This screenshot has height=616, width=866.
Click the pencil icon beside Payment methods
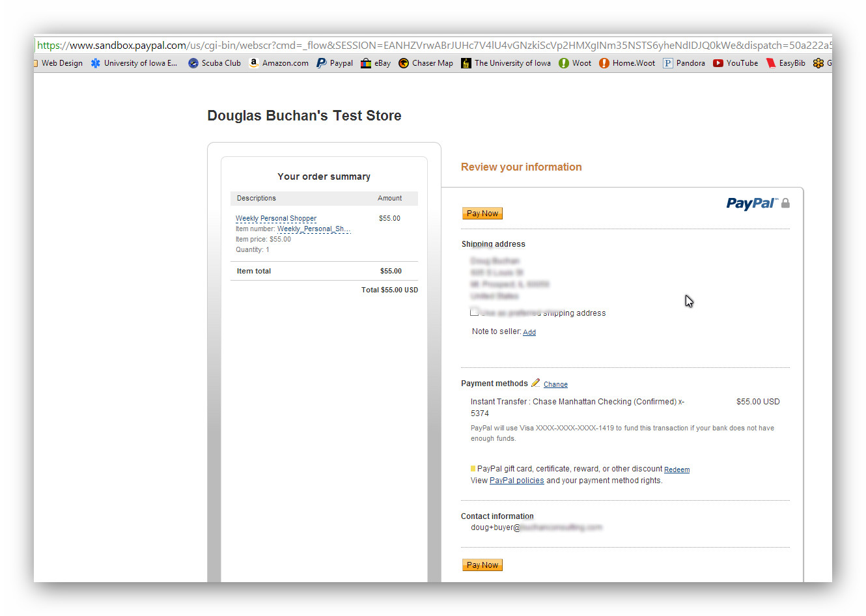pos(535,383)
